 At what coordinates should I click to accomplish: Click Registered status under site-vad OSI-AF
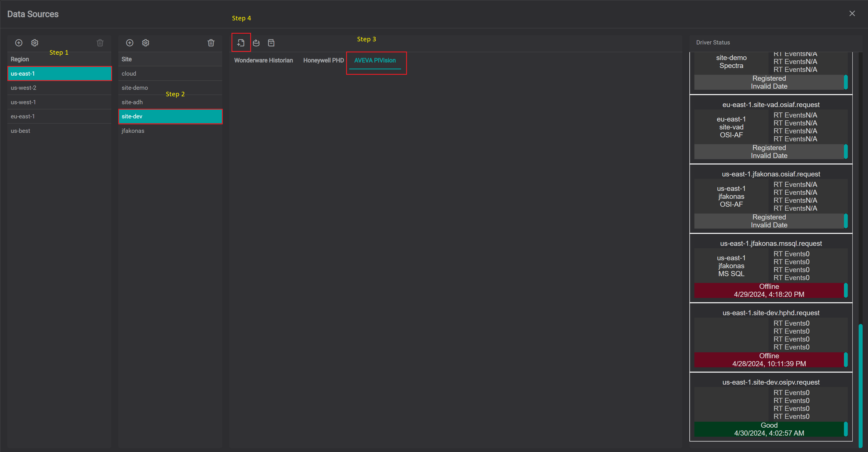pos(769,152)
